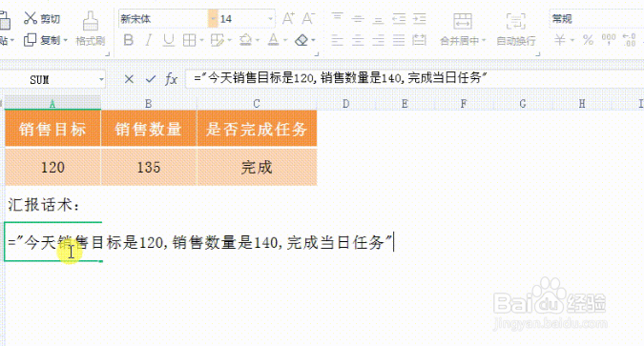Open the Borders dropdown arrow
Viewport: 644px width, 346px height.
coord(201,40)
